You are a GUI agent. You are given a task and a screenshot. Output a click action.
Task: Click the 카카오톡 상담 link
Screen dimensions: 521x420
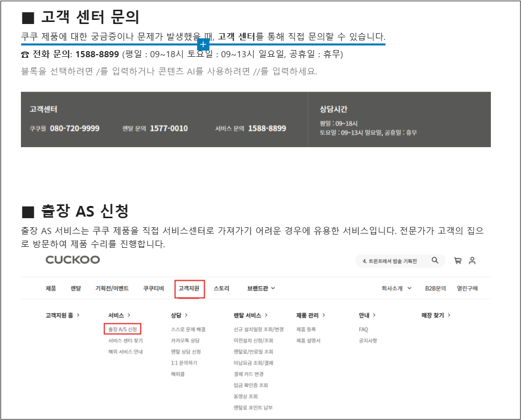[185, 341]
